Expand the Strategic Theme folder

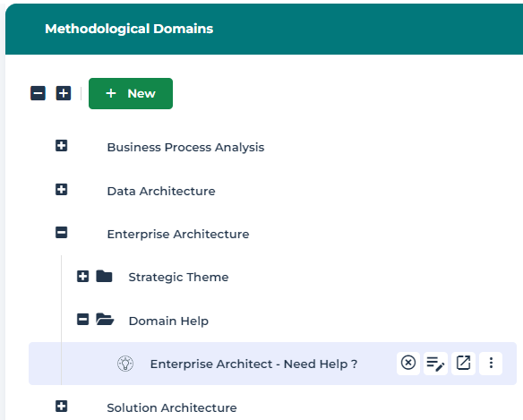click(x=82, y=276)
